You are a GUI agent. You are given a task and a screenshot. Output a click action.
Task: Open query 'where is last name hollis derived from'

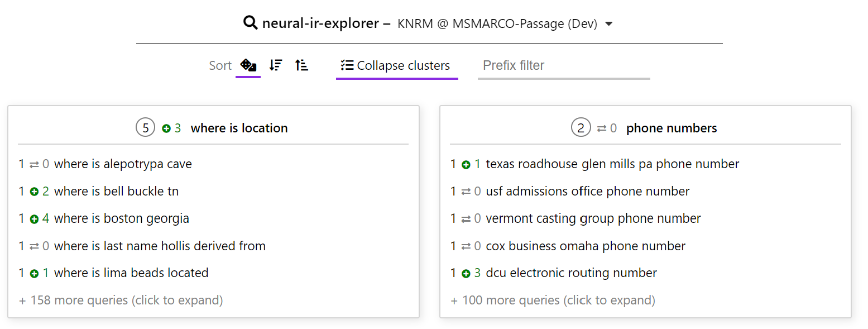160,246
